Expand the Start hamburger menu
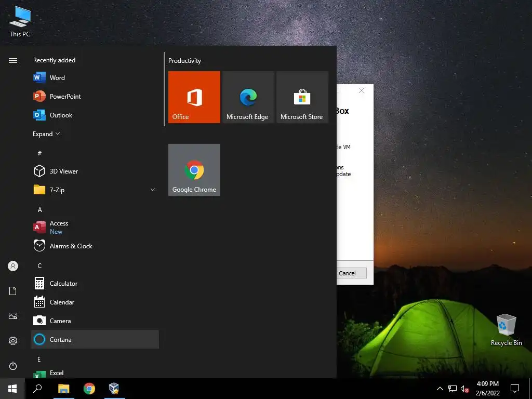This screenshot has width=532, height=399. (13, 60)
